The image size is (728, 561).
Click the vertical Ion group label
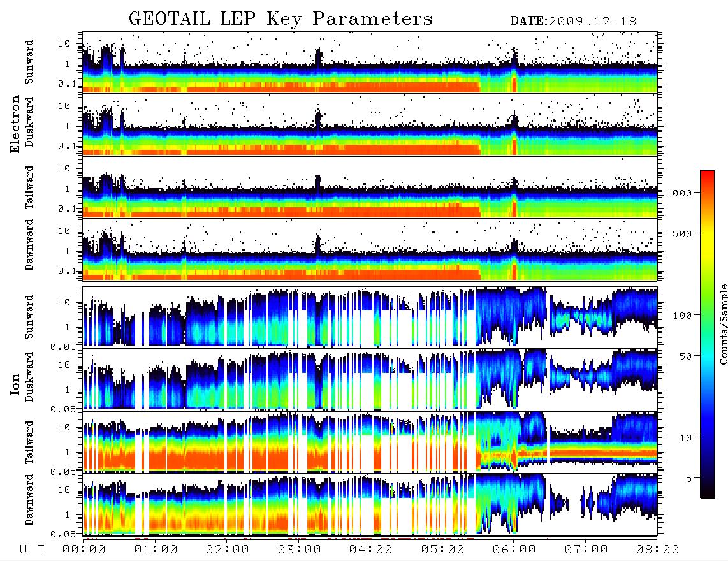tap(15, 384)
